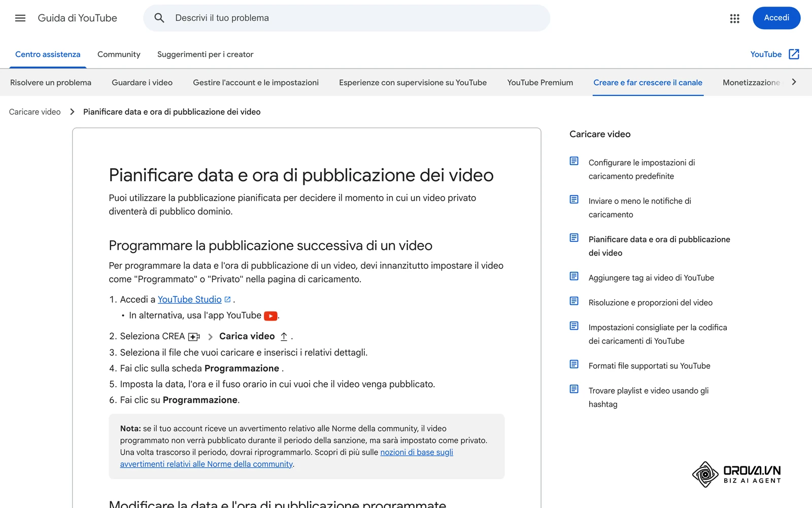
Task: Click the Carica video upload arrow icon
Action: coord(284,337)
